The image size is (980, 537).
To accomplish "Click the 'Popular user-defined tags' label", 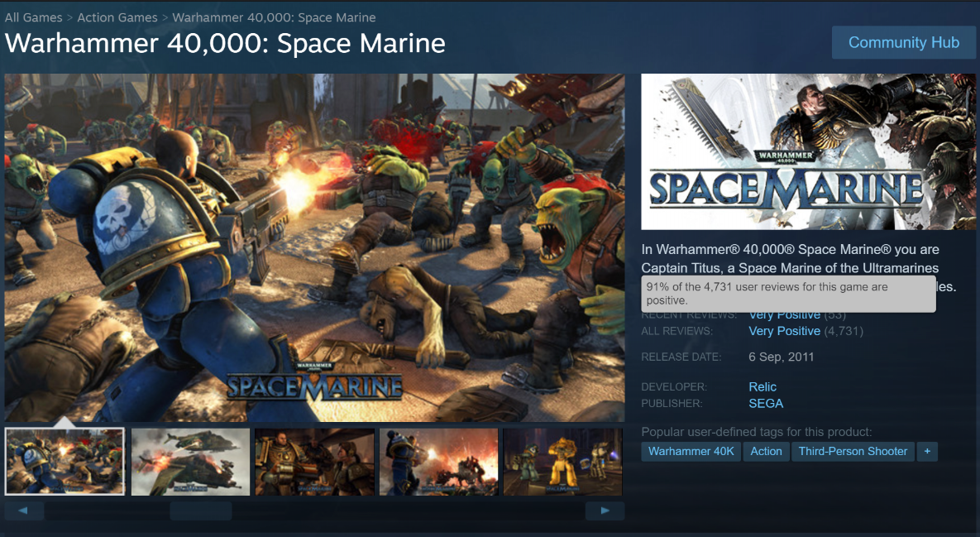I will [756, 432].
